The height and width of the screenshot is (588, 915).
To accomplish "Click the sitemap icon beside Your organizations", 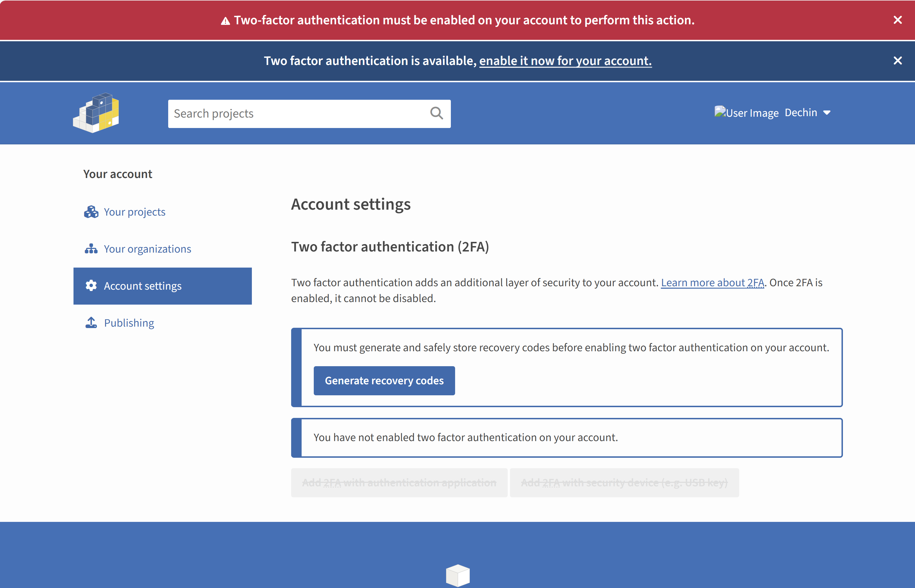I will pyautogui.click(x=91, y=249).
